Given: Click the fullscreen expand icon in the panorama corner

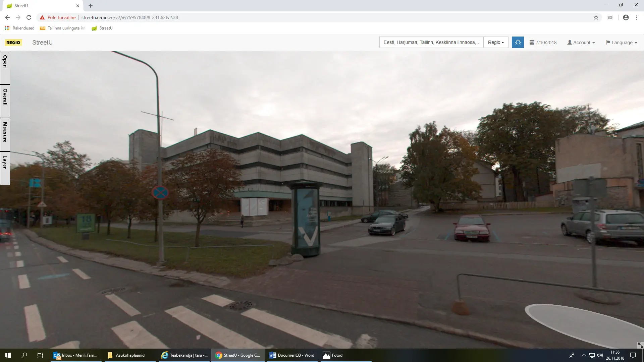Looking at the screenshot, I should tap(640, 345).
